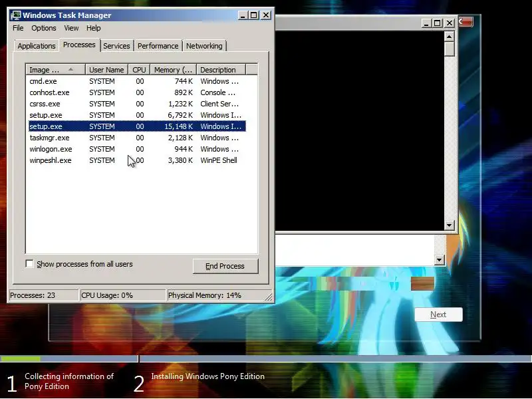Sort by Memory column header
532x399 pixels.
pos(174,70)
